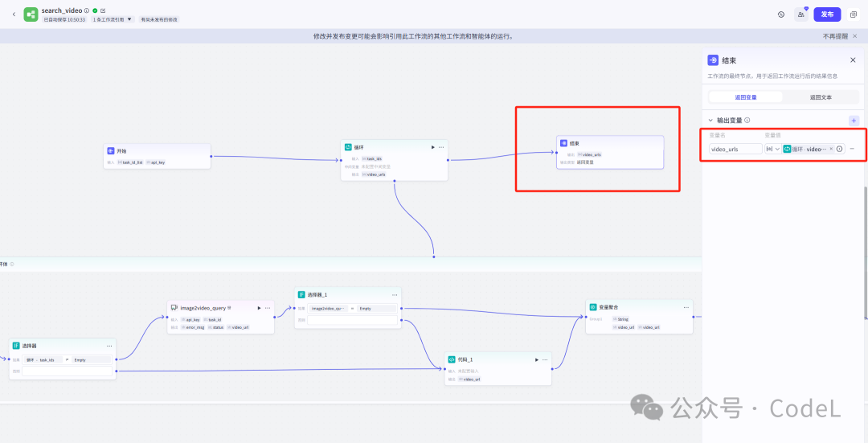Click the 变量聚合 node icon
The height and width of the screenshot is (443, 868).
(x=593, y=307)
